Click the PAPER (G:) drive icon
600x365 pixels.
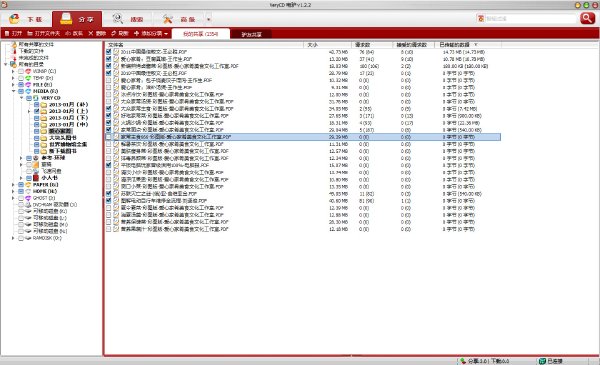28,185
